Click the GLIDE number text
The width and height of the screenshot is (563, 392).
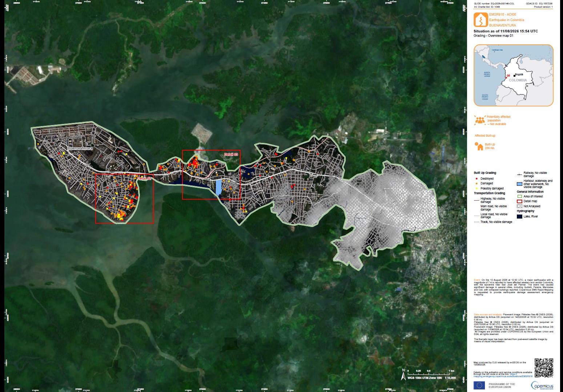(x=494, y=3)
